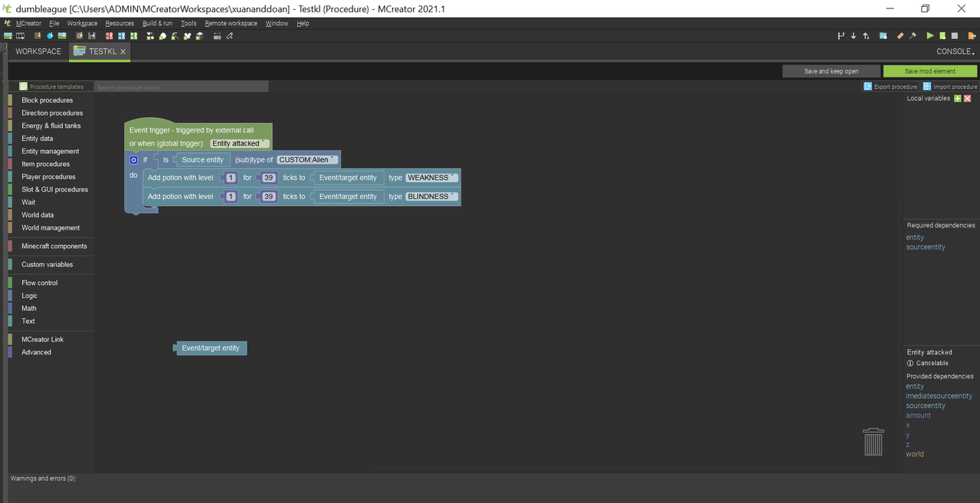The height and width of the screenshot is (503, 980).
Task: Click Save mod element button
Action: [x=930, y=71]
